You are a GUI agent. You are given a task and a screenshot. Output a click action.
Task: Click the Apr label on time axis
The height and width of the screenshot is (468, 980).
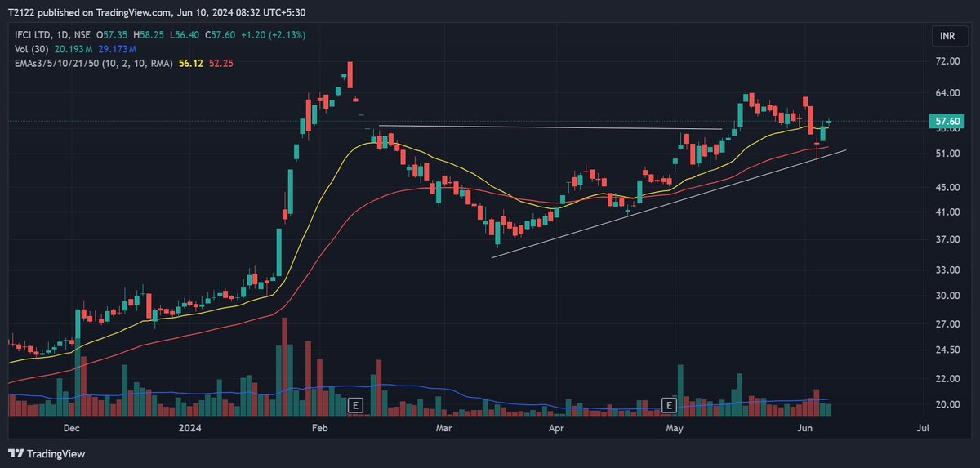tap(556, 428)
